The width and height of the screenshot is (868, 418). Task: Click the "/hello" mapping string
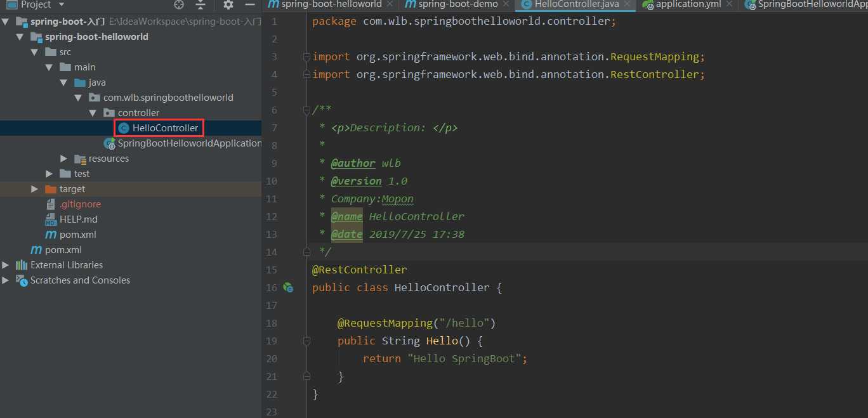point(464,323)
